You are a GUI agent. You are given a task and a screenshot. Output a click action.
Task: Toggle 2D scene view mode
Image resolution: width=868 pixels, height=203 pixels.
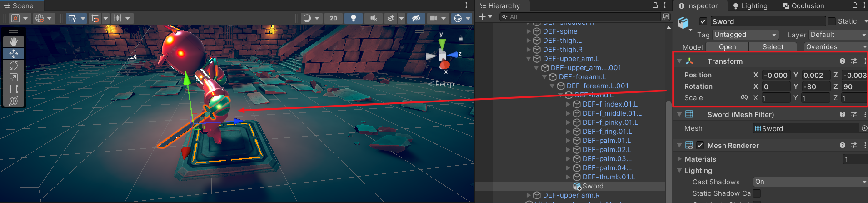[333, 18]
